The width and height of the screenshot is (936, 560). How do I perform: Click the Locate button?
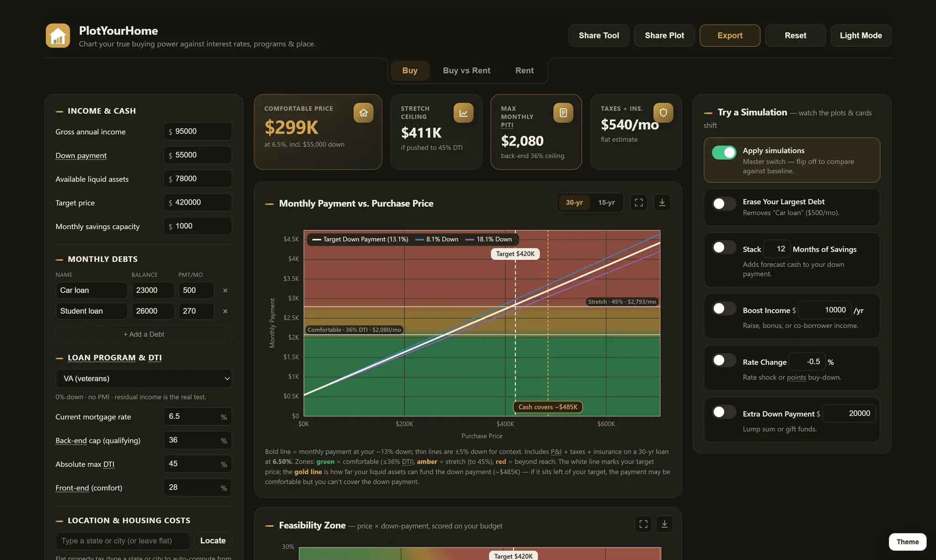click(x=213, y=541)
